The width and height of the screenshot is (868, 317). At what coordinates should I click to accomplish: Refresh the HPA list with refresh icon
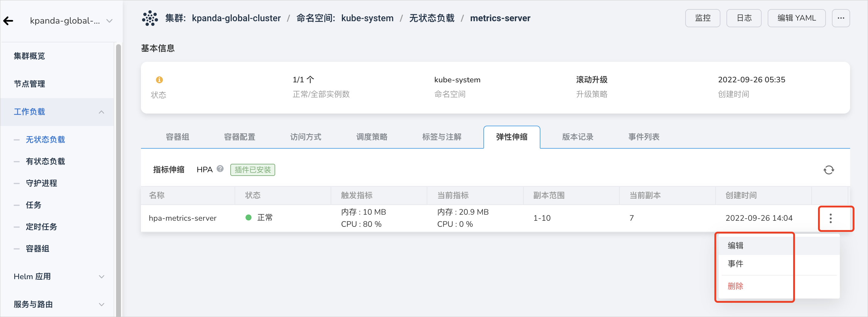(x=829, y=170)
